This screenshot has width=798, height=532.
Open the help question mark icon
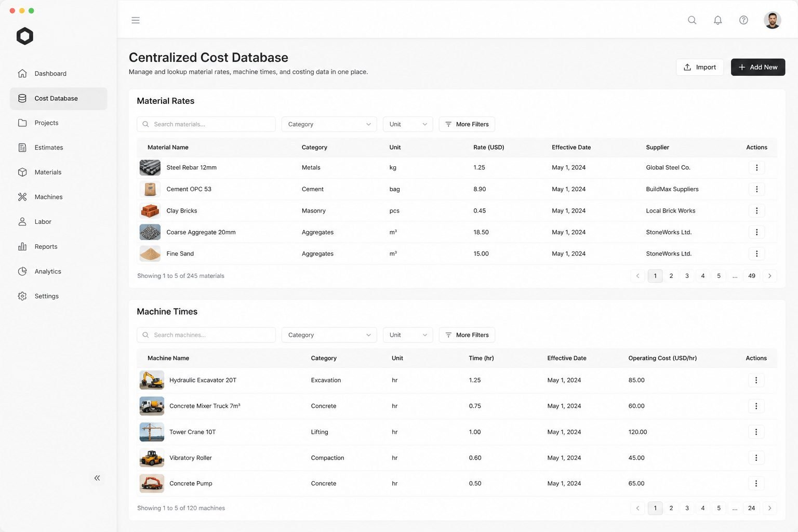tap(744, 20)
